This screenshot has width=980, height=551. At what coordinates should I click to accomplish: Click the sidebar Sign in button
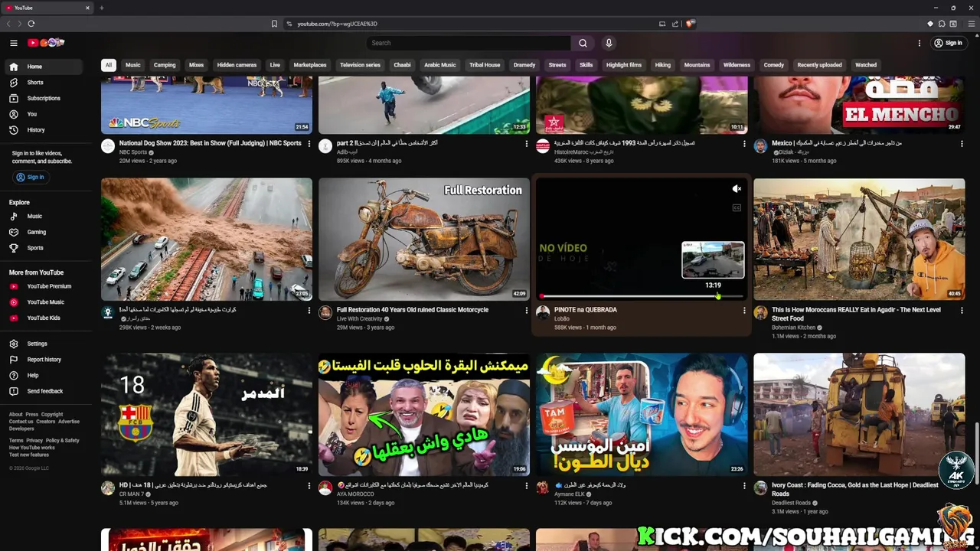(x=31, y=177)
